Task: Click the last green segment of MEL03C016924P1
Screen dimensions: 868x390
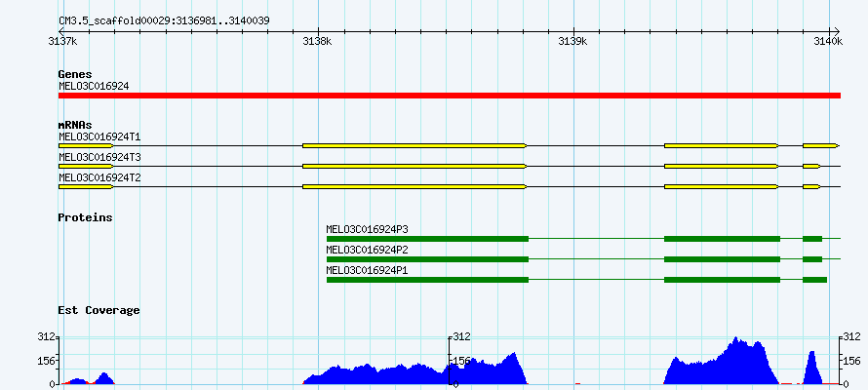Action: pyautogui.click(x=815, y=280)
